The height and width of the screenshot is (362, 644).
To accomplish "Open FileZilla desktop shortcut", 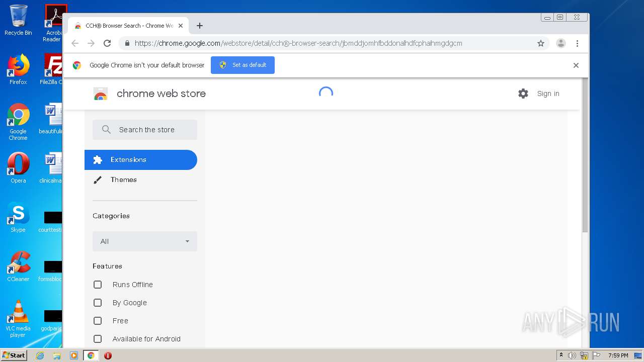I will pyautogui.click(x=52, y=69).
